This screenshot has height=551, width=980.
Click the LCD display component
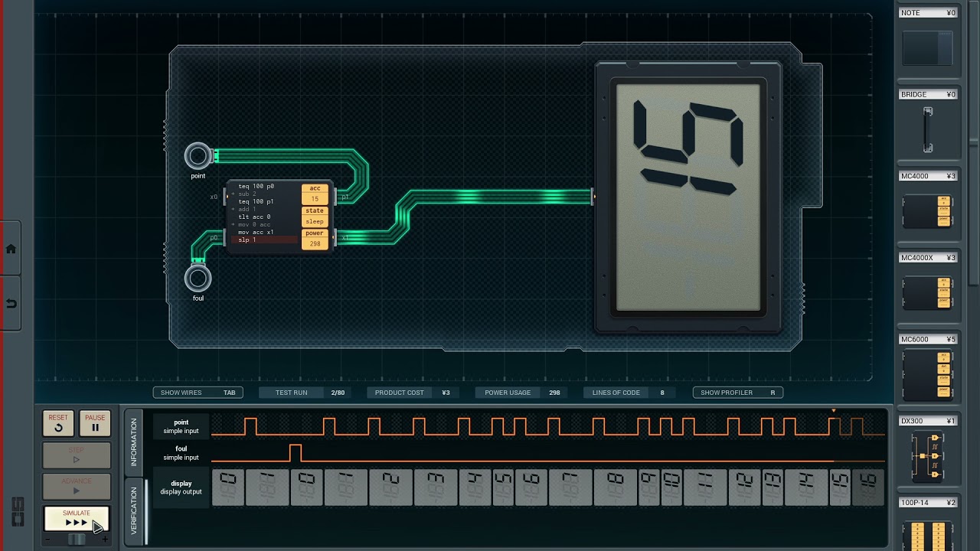click(688, 197)
